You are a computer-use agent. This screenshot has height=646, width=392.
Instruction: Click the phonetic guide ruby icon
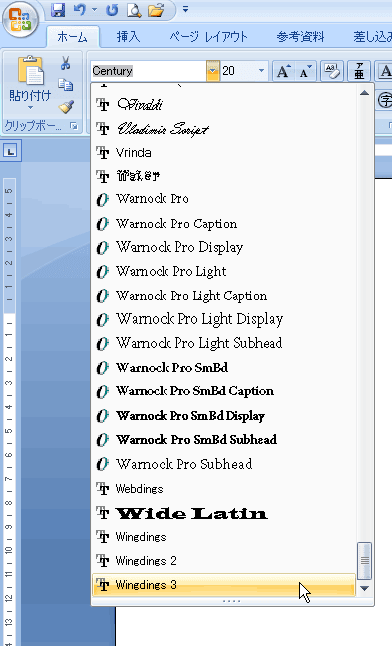coord(359,71)
